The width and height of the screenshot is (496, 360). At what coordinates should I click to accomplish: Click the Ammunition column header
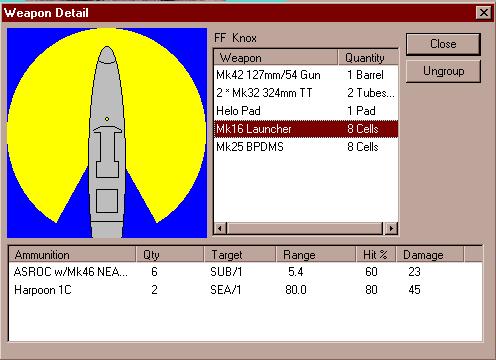(x=72, y=255)
